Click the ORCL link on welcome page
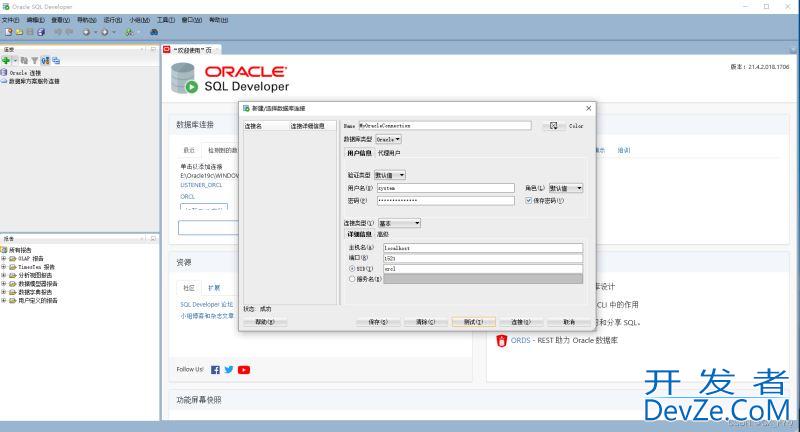Viewport: 800px width, 432px height. point(187,196)
